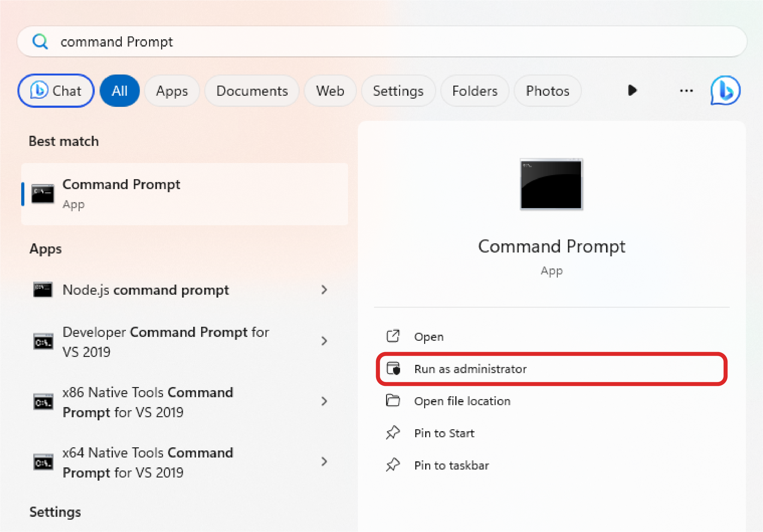763x532 pixels.
Task: Click the search magnifier icon
Action: pyautogui.click(x=40, y=42)
